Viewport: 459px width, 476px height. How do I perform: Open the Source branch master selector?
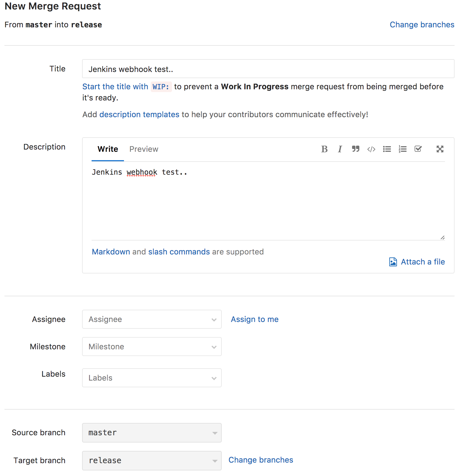coord(152,433)
